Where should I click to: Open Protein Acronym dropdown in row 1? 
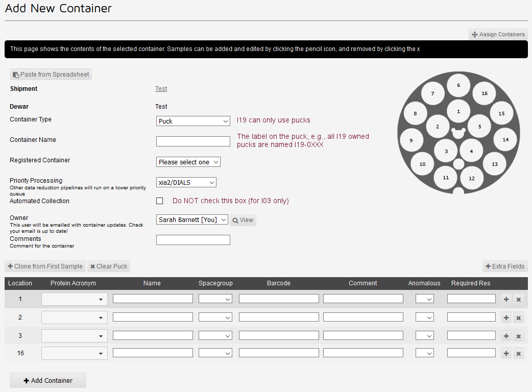(x=75, y=299)
